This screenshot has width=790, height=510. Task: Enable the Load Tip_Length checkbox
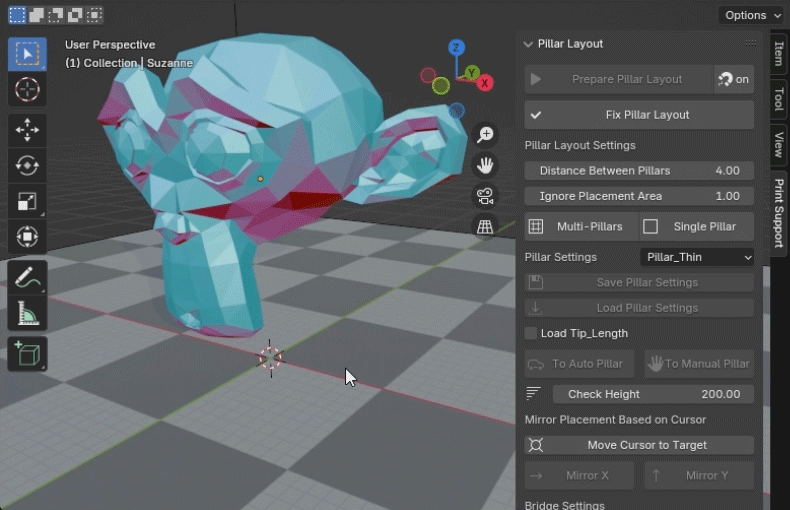tap(531, 333)
